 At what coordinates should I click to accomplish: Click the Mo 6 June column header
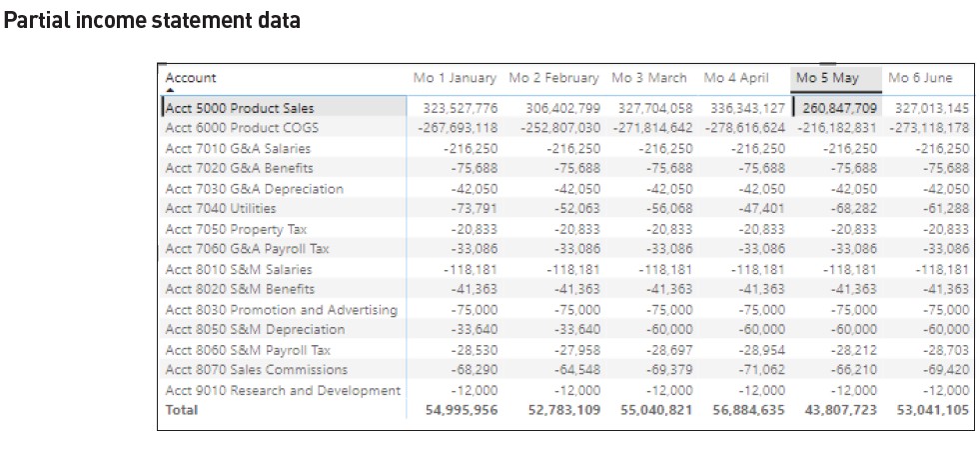click(919, 78)
